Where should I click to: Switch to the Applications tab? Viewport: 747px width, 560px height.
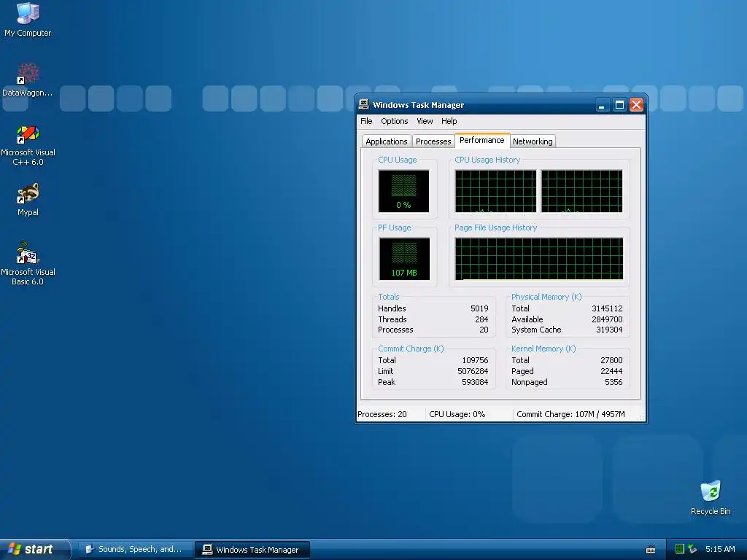point(387,141)
